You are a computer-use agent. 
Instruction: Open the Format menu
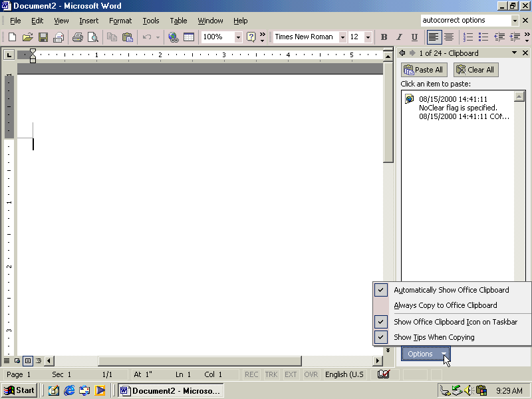coord(120,21)
